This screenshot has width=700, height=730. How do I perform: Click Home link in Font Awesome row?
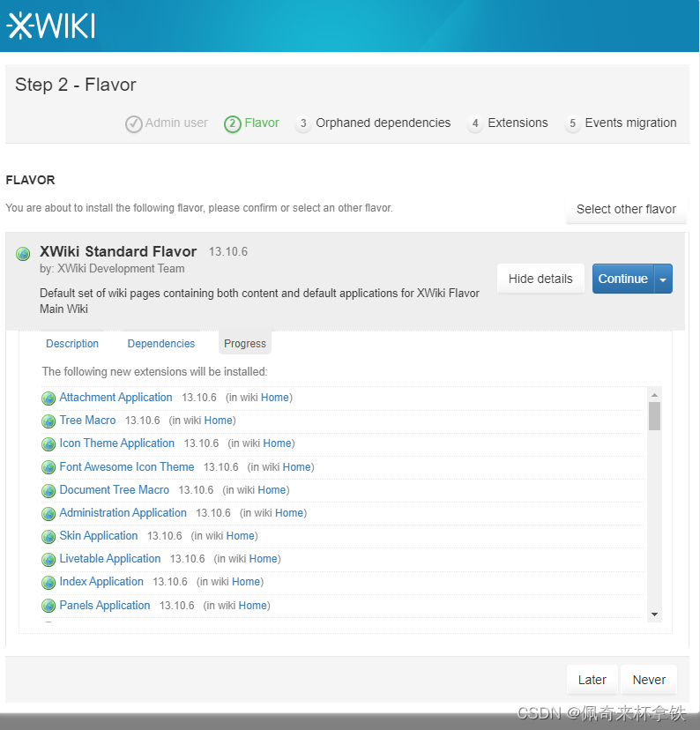click(x=297, y=466)
